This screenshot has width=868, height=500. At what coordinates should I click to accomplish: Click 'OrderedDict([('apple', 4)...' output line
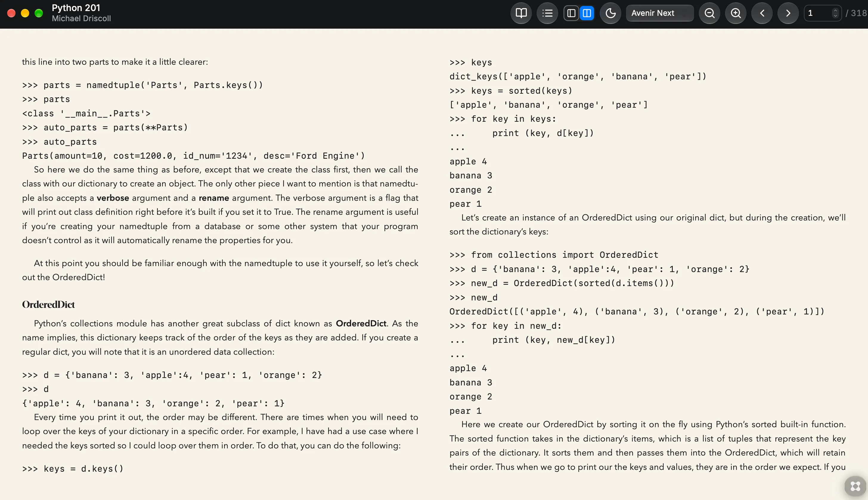(637, 311)
